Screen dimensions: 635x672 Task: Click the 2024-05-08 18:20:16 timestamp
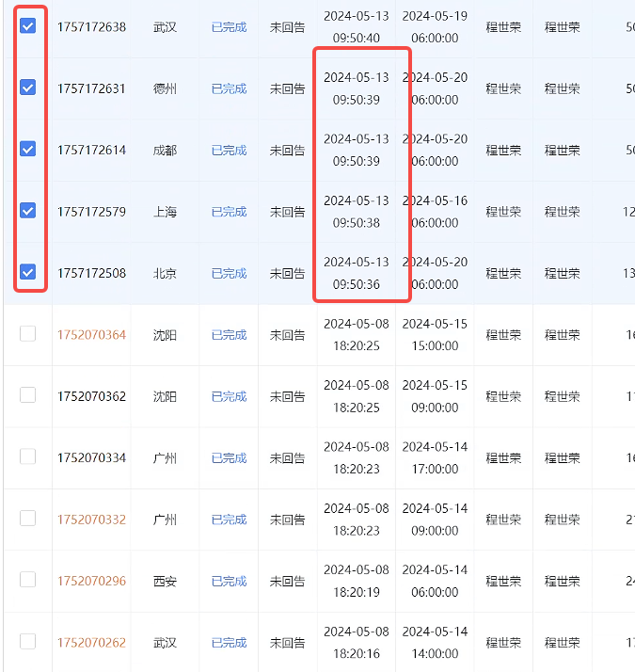[x=357, y=643]
